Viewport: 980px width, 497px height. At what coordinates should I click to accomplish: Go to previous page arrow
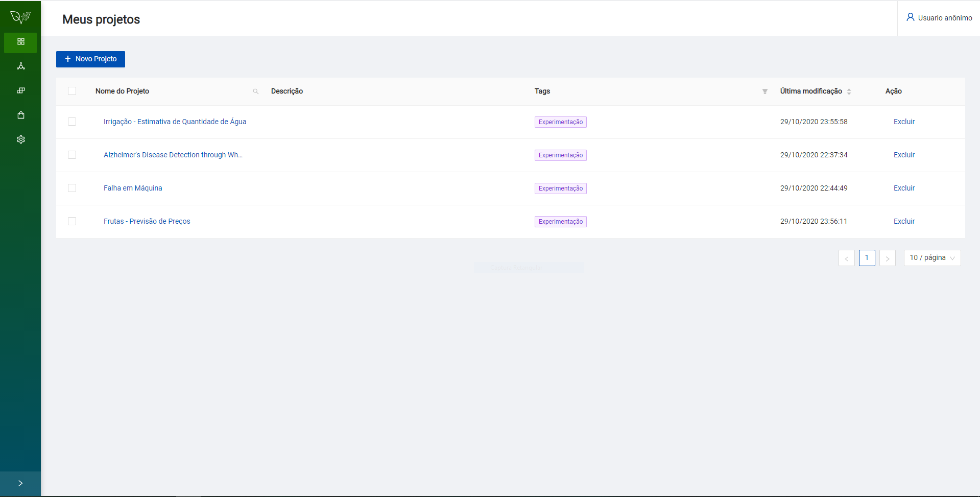coord(847,258)
